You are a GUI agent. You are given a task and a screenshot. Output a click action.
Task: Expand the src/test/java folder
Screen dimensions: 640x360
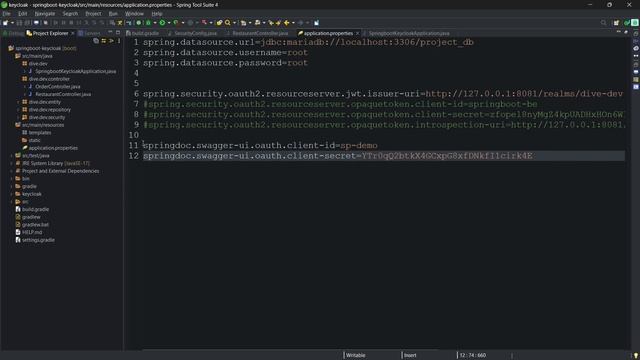pyautogui.click(x=11, y=156)
